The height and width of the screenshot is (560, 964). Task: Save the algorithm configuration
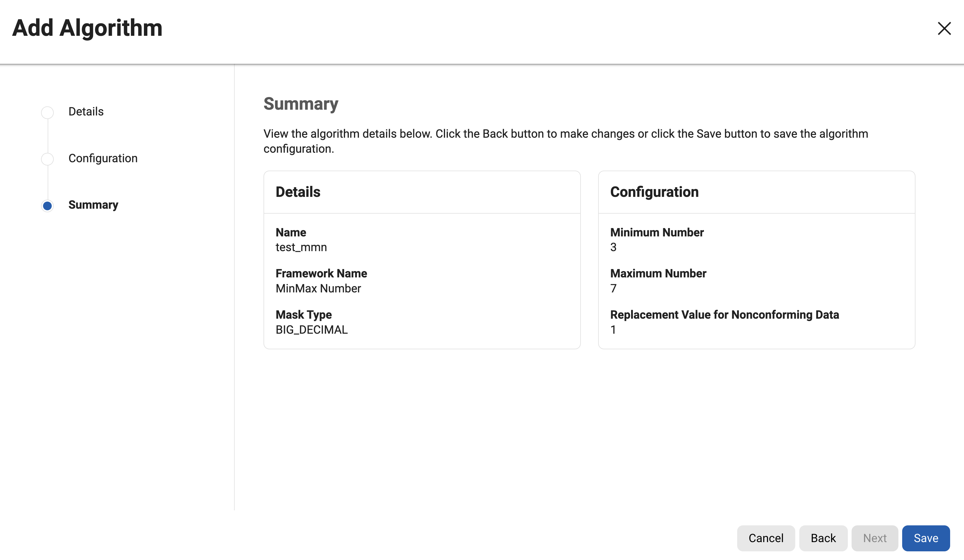click(x=926, y=538)
